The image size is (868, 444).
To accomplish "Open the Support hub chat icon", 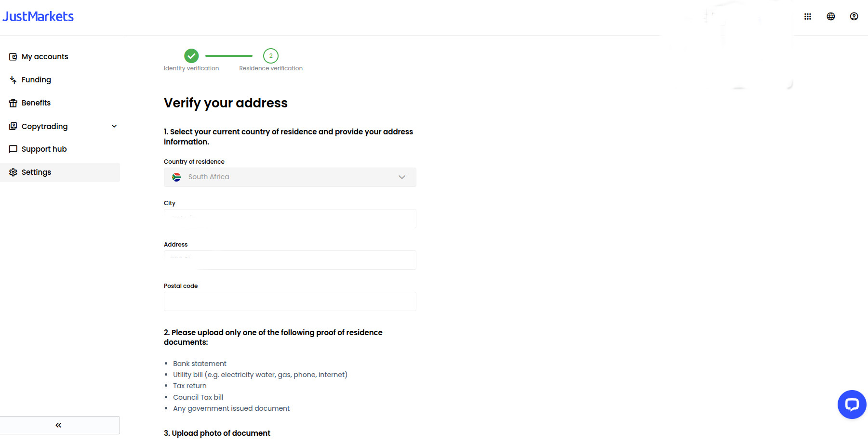I will coord(13,149).
